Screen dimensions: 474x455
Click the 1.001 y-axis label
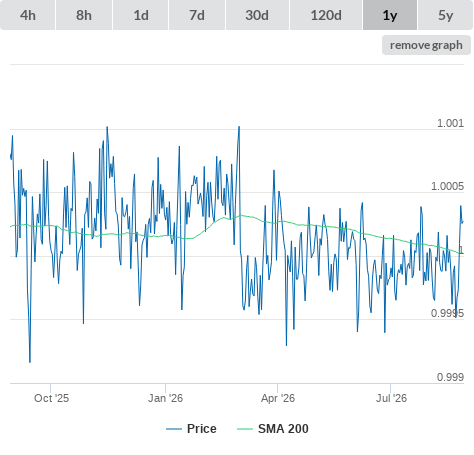pos(450,123)
